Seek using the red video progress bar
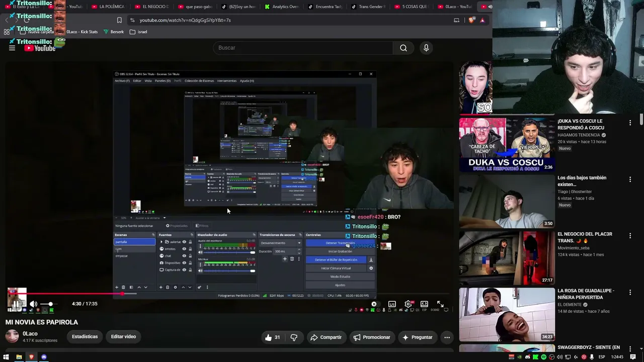Image resolution: width=644 pixels, height=362 pixels. [x=229, y=294]
